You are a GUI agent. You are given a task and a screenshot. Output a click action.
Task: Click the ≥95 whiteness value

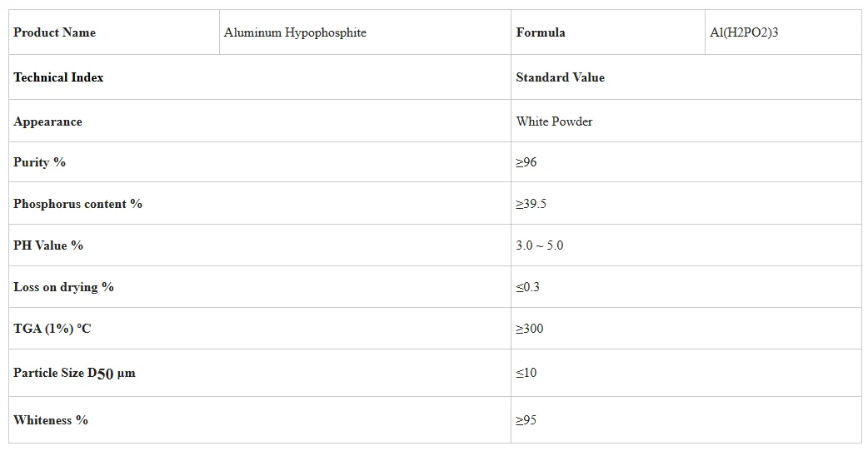(526, 420)
